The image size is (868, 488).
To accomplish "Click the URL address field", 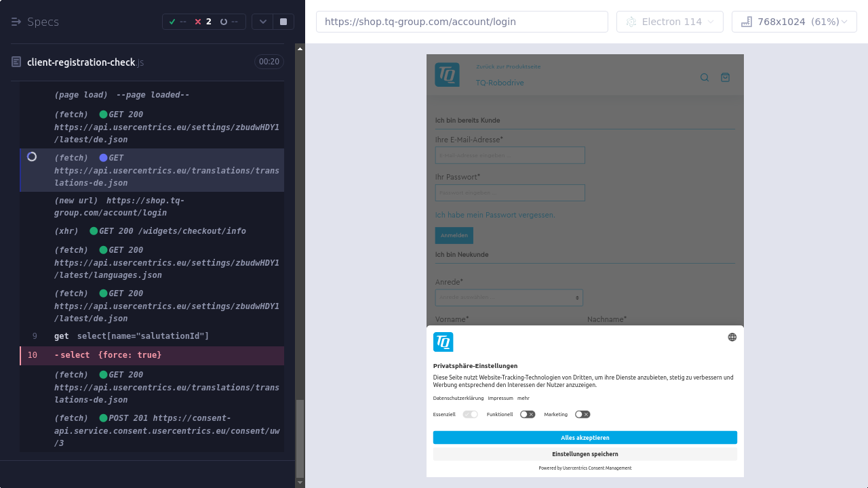I will click(x=462, y=22).
